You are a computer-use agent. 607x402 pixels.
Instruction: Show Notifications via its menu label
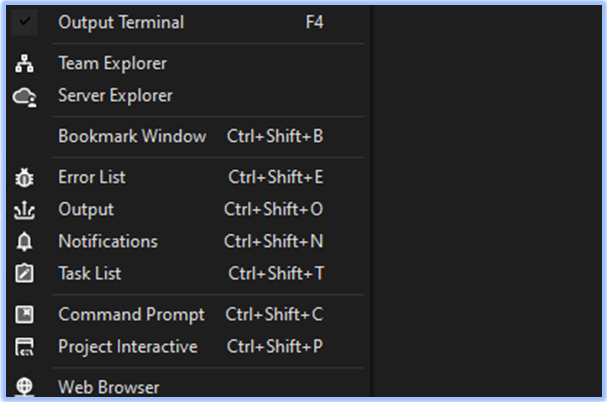point(108,242)
